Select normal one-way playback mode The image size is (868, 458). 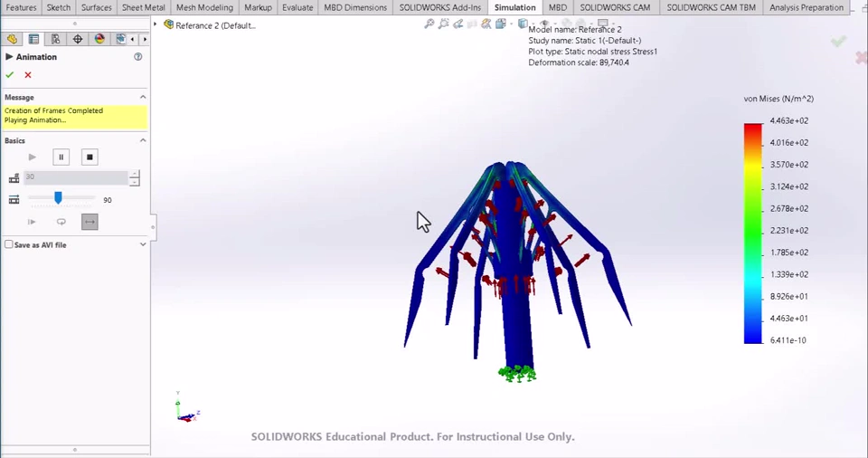(32, 222)
